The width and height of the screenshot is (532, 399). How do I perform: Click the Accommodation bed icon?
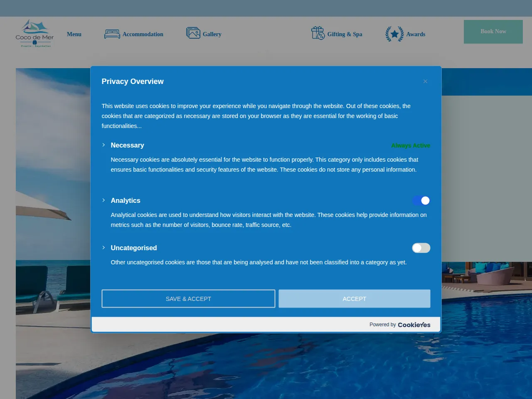coord(112,34)
